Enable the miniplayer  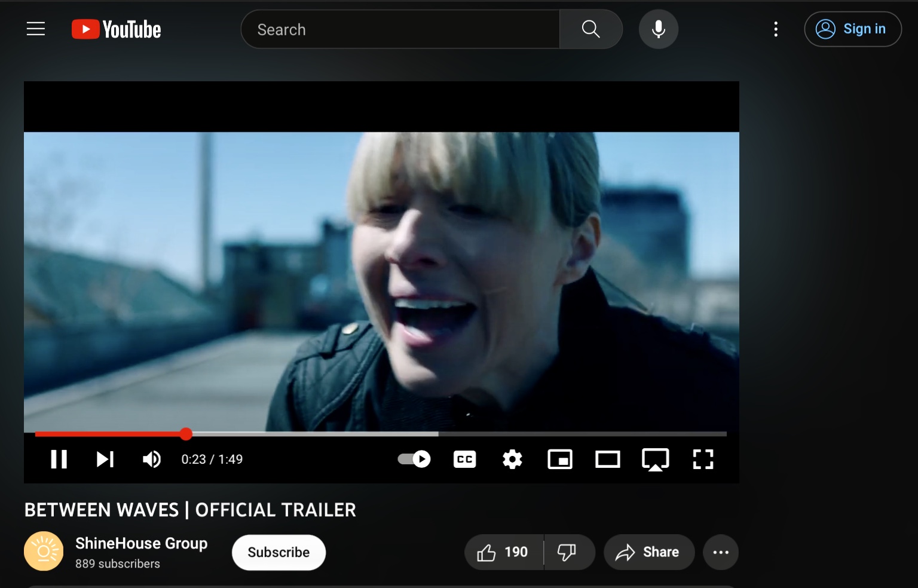tap(560, 459)
